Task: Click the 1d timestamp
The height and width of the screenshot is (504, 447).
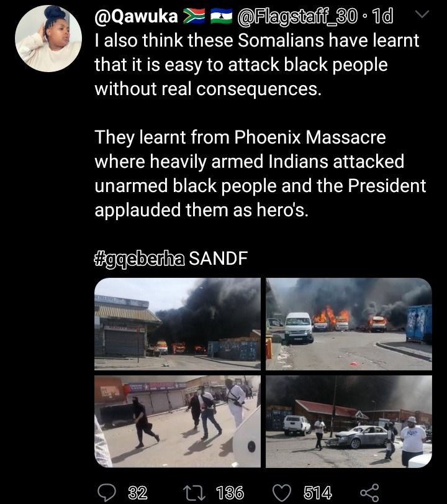Action: tap(382, 16)
